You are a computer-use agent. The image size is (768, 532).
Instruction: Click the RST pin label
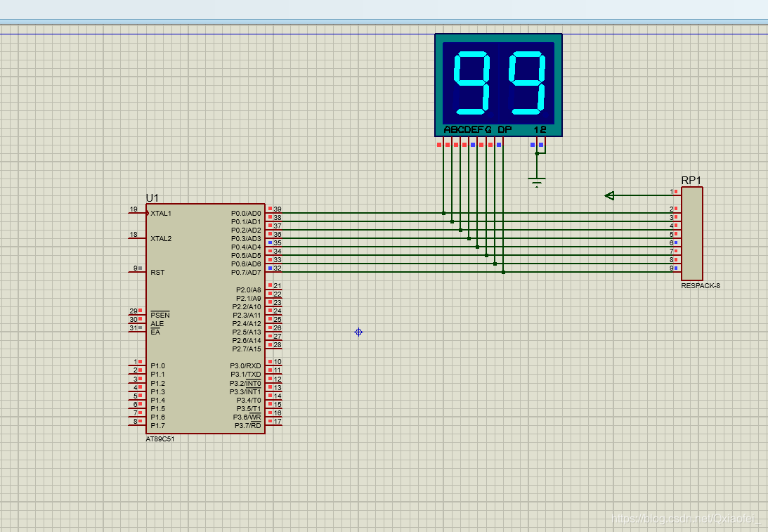point(157,273)
